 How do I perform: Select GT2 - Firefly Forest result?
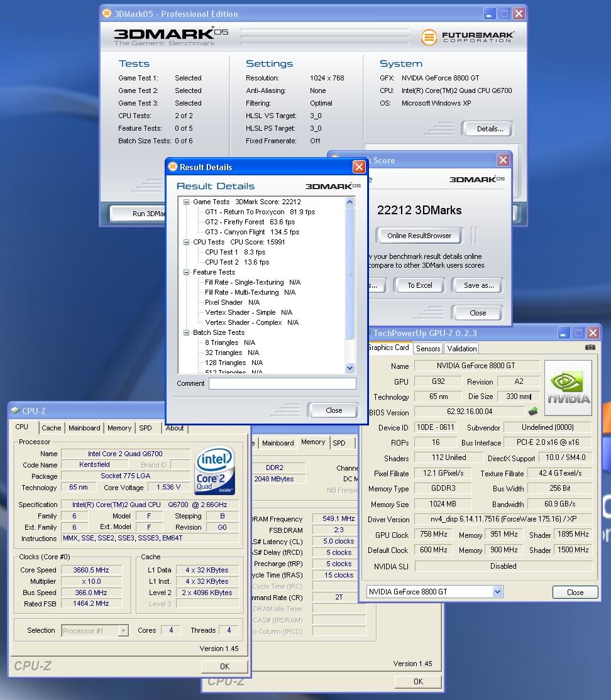click(x=250, y=222)
